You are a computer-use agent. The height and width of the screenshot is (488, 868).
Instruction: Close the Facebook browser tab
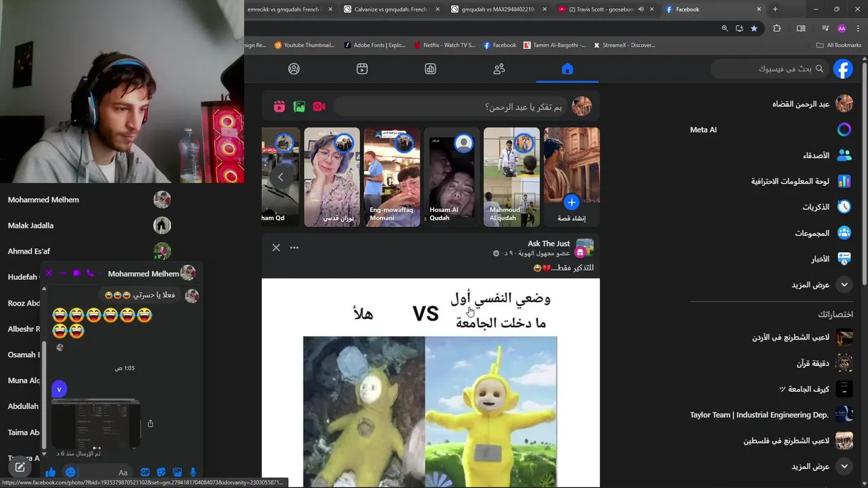pos(759,9)
